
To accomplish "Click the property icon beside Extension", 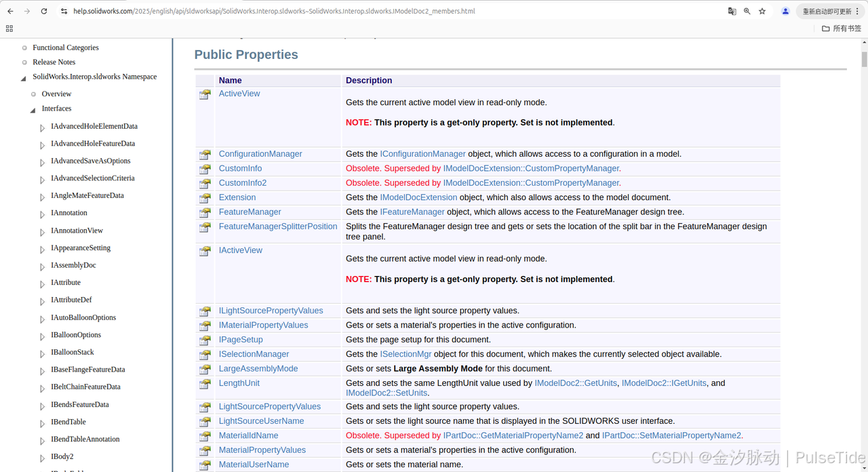I will click(205, 199).
